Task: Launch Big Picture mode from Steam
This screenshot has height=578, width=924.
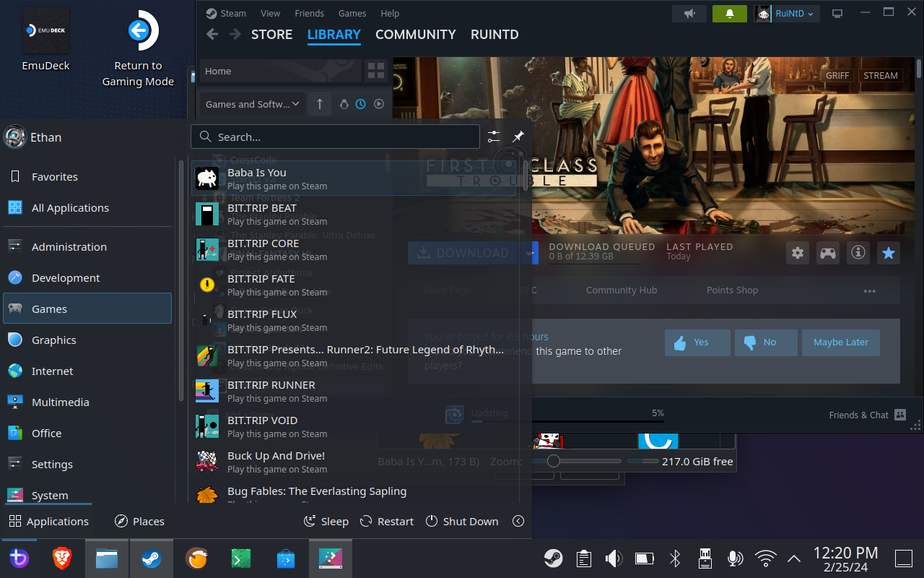Action: [837, 14]
